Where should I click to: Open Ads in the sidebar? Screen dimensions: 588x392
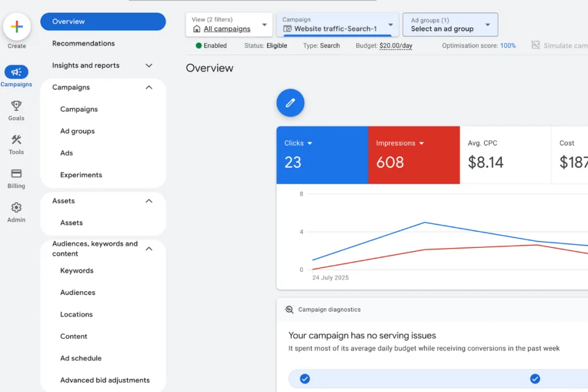(x=67, y=153)
